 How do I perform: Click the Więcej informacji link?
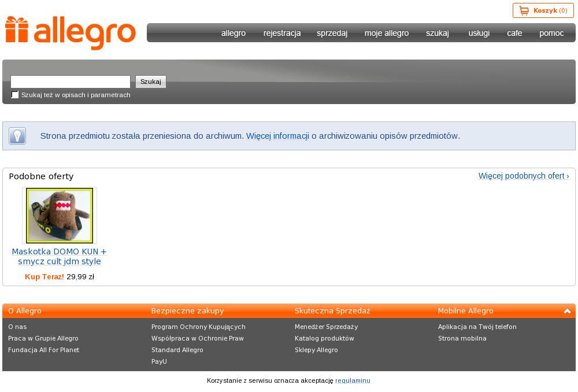click(277, 136)
